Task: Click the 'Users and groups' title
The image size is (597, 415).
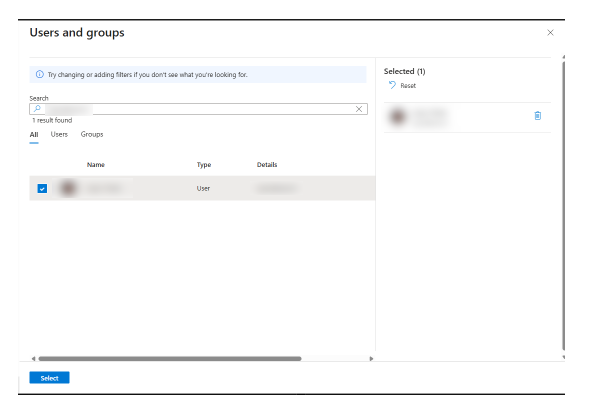Action: point(77,33)
